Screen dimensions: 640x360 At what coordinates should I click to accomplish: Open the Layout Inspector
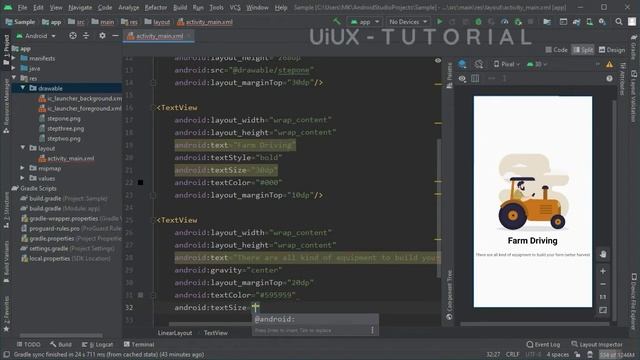[597, 344]
